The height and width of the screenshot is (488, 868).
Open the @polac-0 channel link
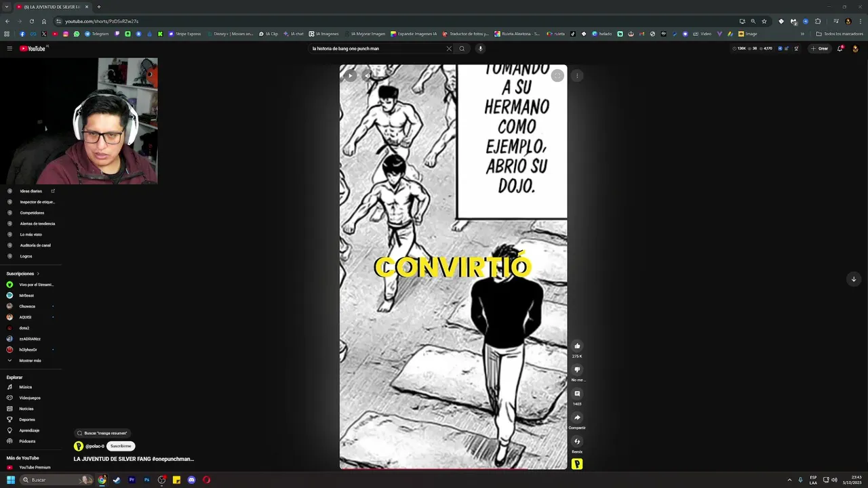point(95,446)
